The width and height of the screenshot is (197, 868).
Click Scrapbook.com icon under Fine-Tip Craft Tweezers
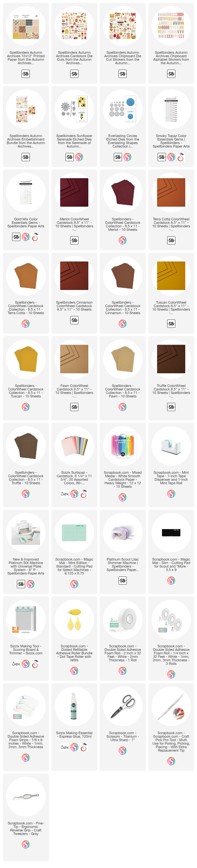[x=26, y=844]
